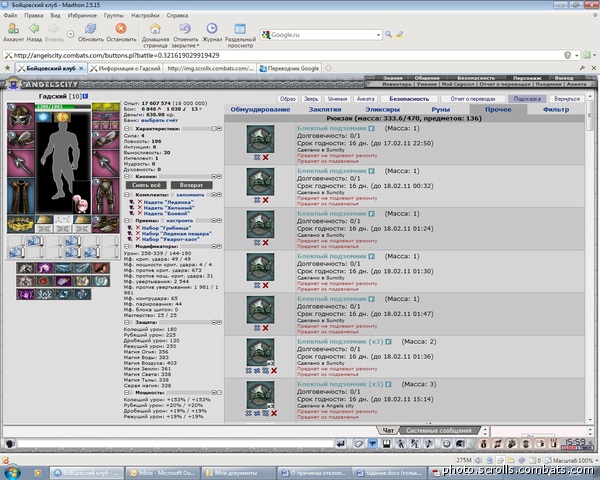Image resolution: width=600 pixels, height=480 pixels.
Task: Open Inbox - Microsoft Outlook in the taskbar
Action: point(163,473)
